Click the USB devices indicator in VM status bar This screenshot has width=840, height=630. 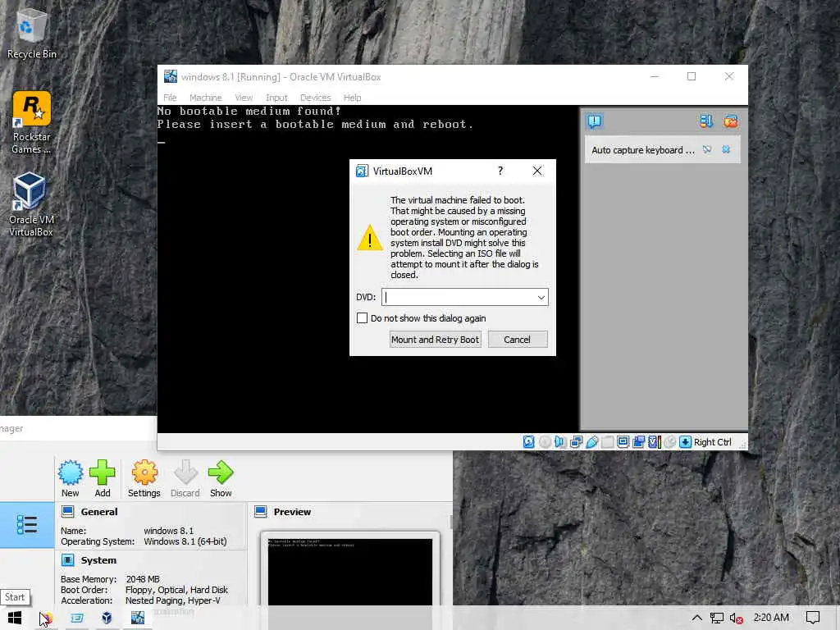coord(592,442)
